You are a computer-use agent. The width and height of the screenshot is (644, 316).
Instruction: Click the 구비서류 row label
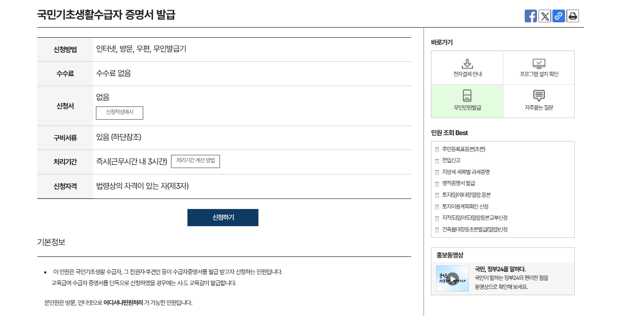pos(66,138)
